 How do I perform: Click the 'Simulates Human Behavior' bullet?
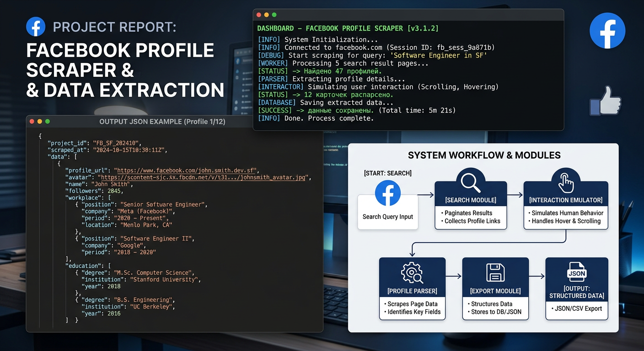pyautogui.click(x=565, y=213)
